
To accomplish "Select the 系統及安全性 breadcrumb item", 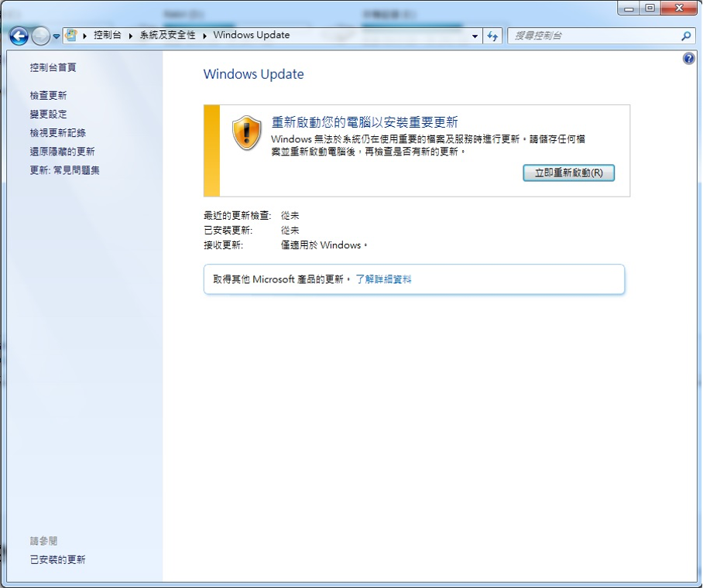I will (x=168, y=35).
